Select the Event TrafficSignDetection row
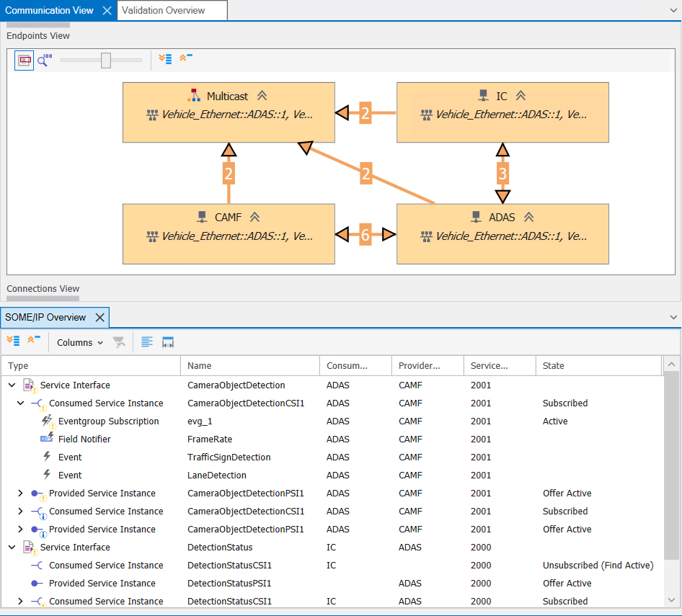 pos(332,457)
